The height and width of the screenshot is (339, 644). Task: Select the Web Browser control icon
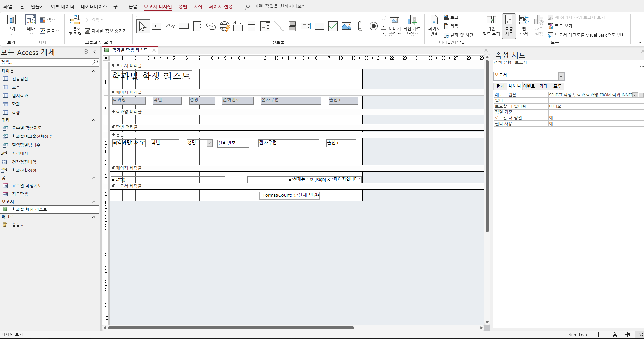[x=225, y=26]
